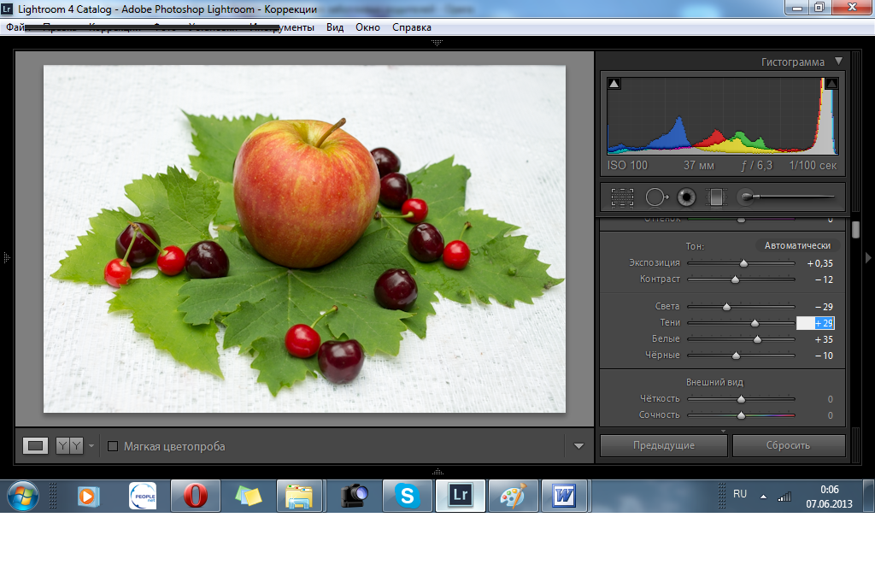Open toolbar options dropdown arrow
The height and width of the screenshot is (588, 875).
point(578,446)
